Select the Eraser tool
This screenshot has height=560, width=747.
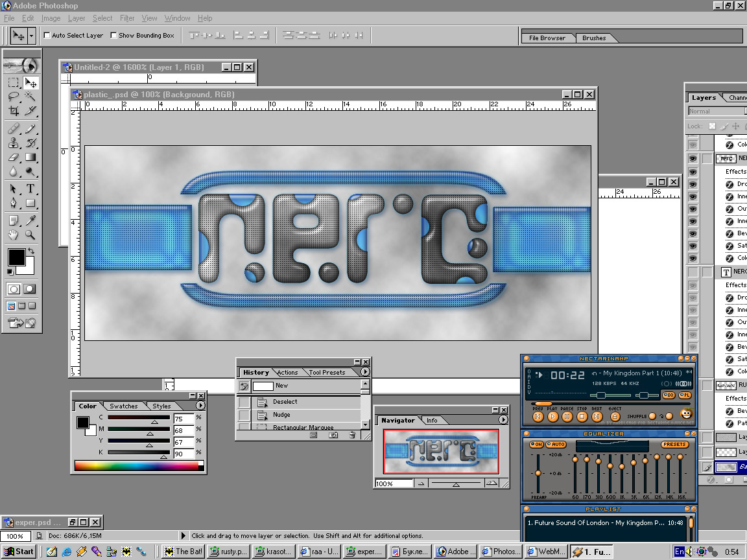point(14,157)
